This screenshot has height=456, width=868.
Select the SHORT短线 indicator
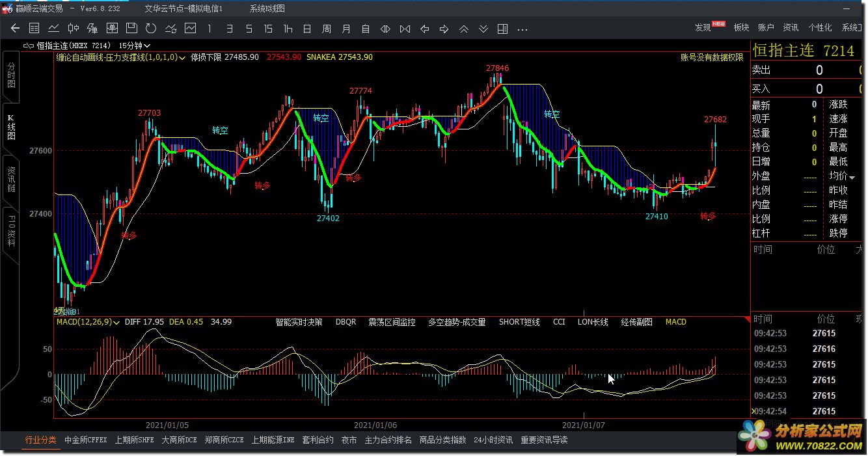click(x=519, y=322)
